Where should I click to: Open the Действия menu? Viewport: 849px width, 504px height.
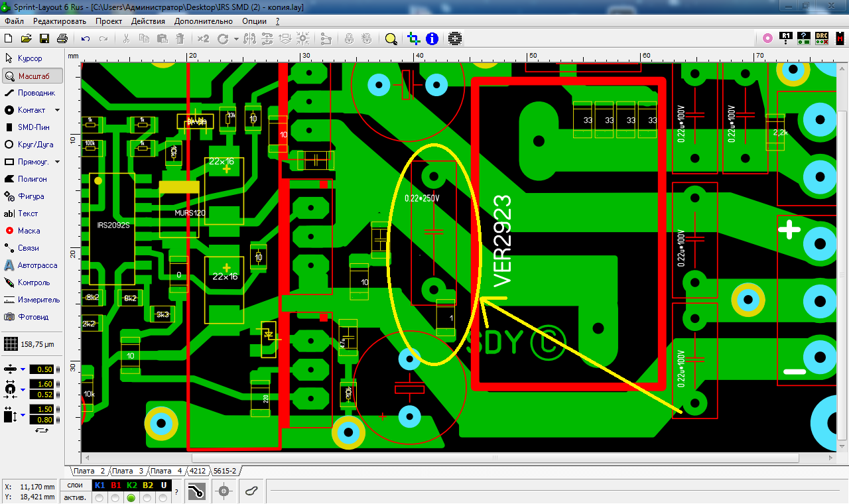coord(148,21)
